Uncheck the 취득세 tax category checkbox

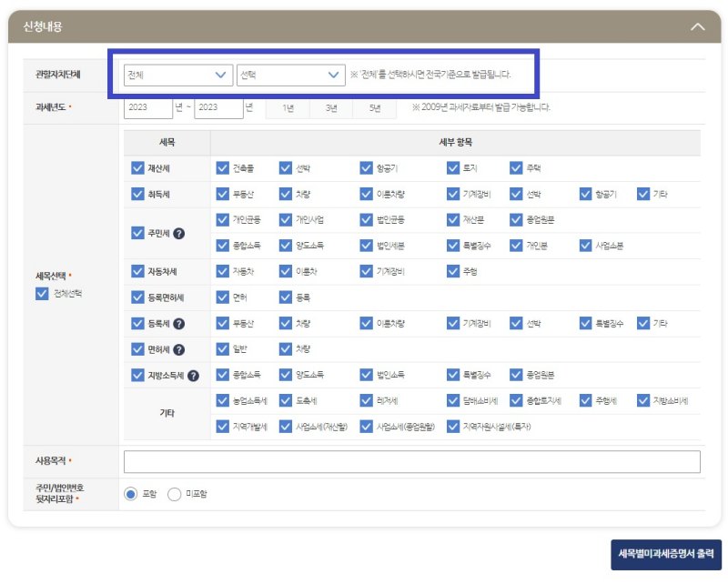point(137,194)
